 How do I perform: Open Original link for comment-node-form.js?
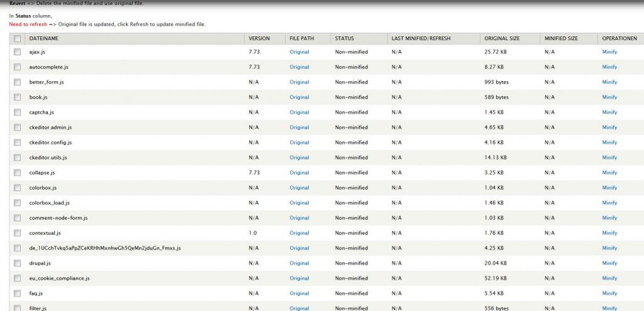pos(299,218)
